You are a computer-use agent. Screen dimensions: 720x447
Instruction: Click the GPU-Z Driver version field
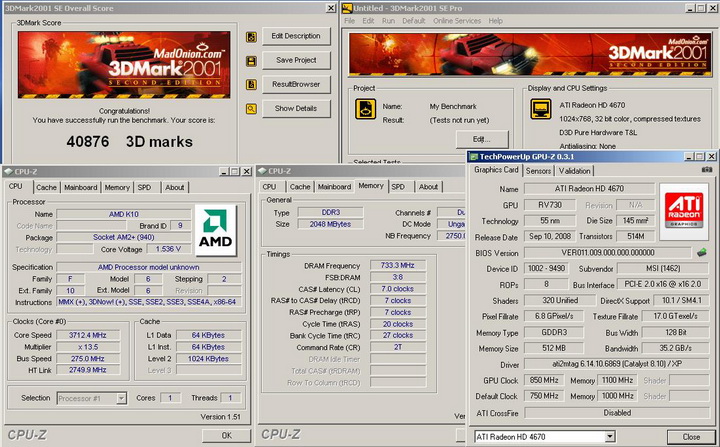tap(617, 364)
